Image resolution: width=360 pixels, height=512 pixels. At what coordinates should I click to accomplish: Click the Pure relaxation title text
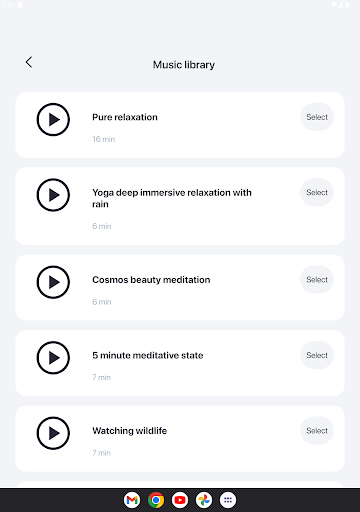125,117
